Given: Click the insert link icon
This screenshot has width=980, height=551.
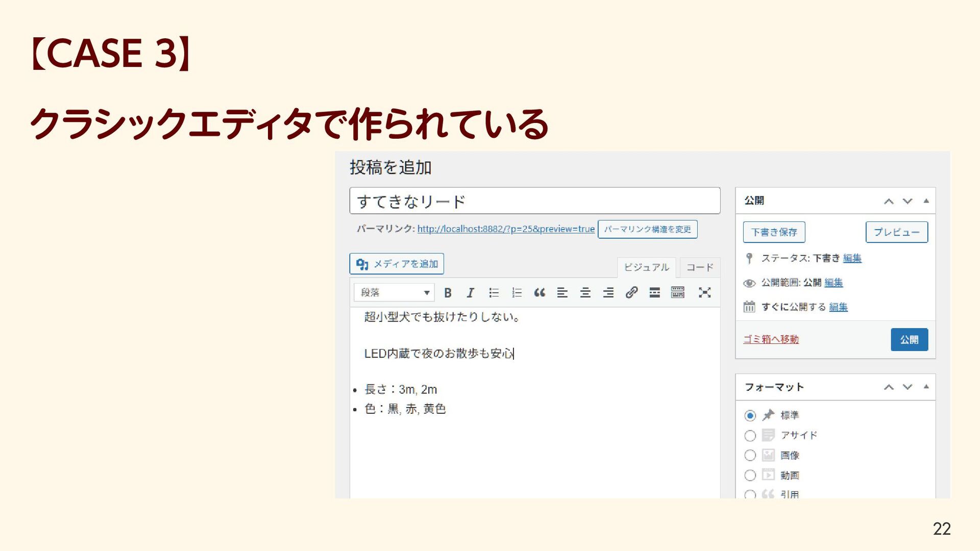Looking at the screenshot, I should click(x=631, y=293).
